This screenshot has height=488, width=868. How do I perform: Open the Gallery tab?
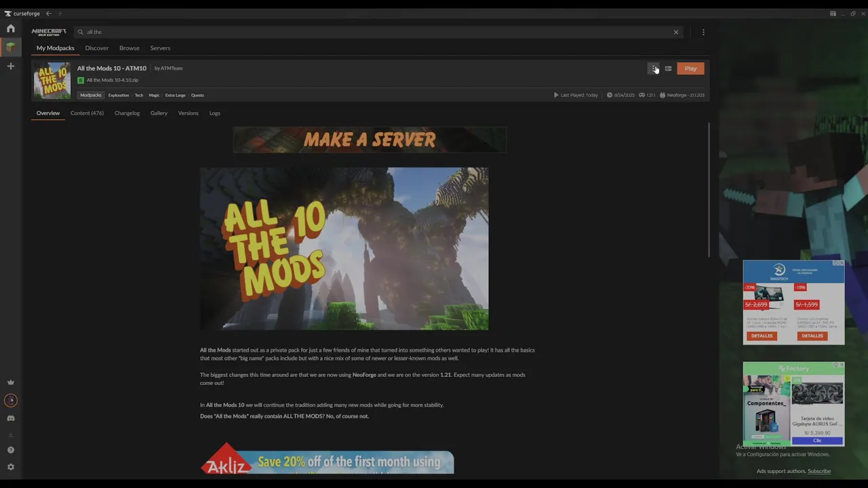(159, 113)
